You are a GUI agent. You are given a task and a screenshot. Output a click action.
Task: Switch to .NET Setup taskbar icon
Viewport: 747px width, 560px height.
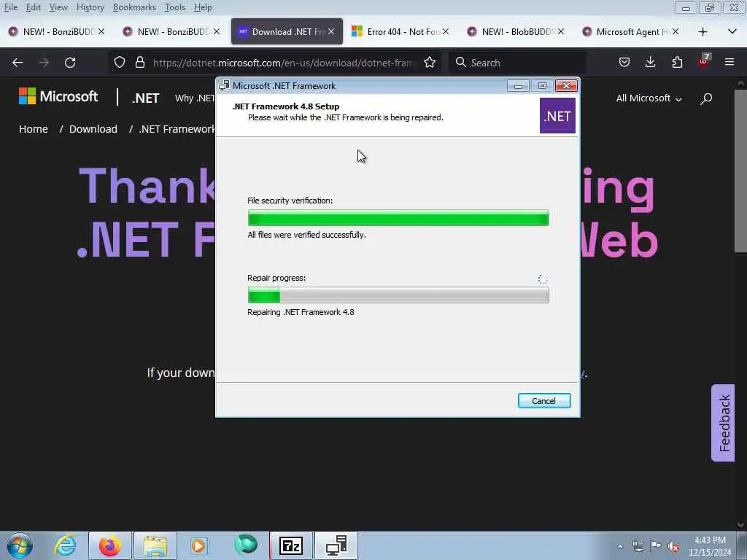pos(336,545)
